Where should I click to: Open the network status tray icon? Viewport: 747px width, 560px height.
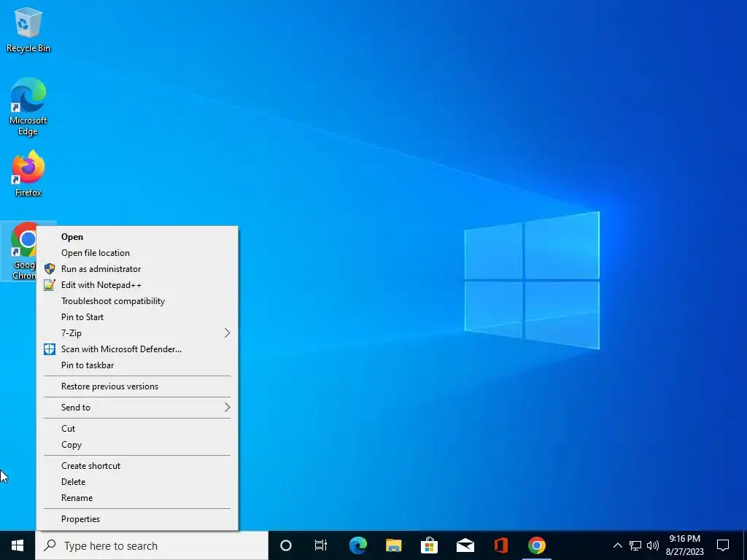click(x=635, y=545)
